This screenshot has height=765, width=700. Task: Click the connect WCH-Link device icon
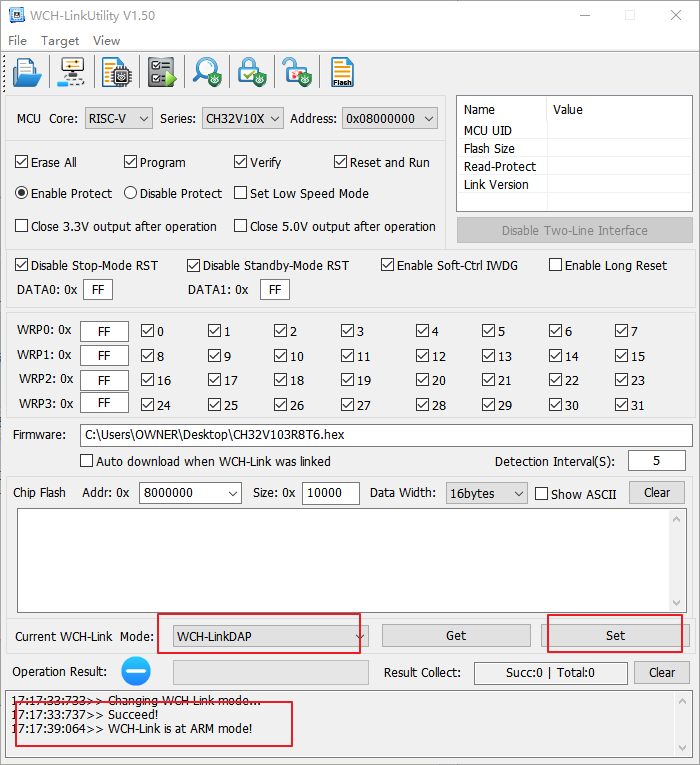point(73,73)
